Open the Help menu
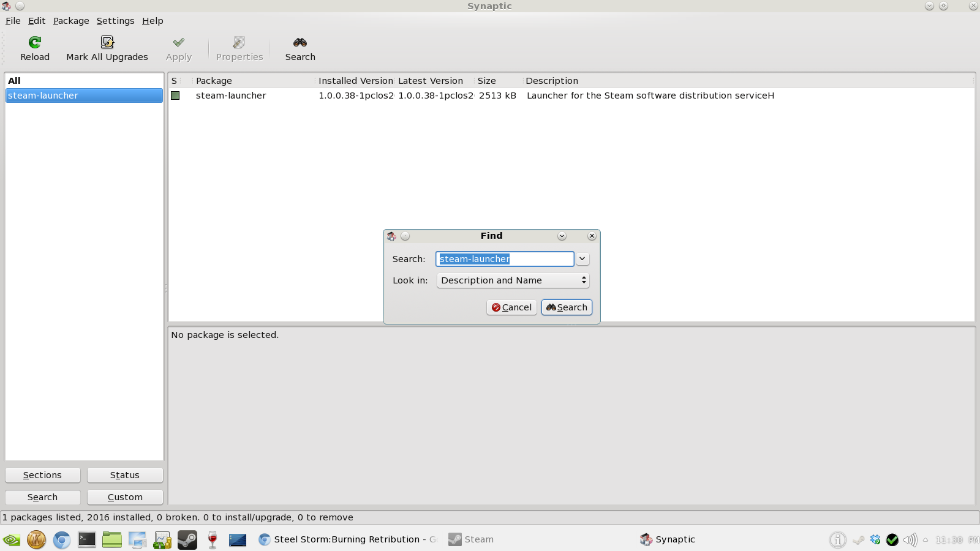 (153, 21)
